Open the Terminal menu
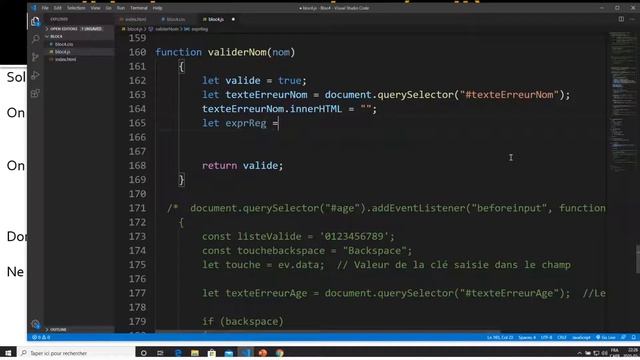 click(139, 8)
